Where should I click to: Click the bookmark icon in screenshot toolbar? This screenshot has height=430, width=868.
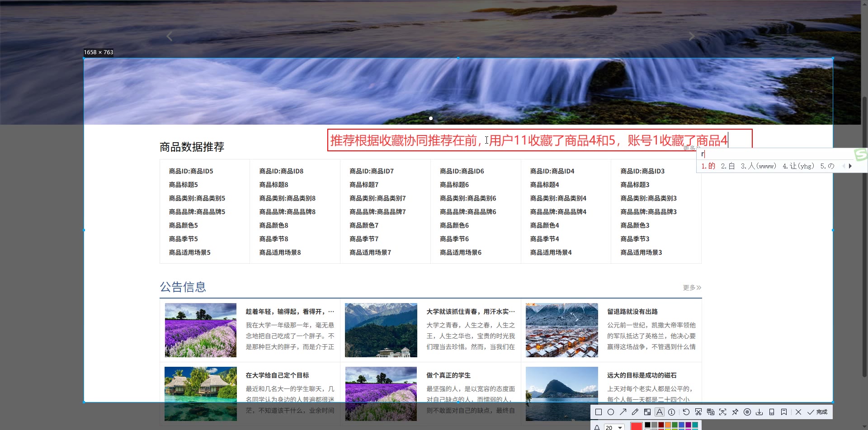coord(784,412)
